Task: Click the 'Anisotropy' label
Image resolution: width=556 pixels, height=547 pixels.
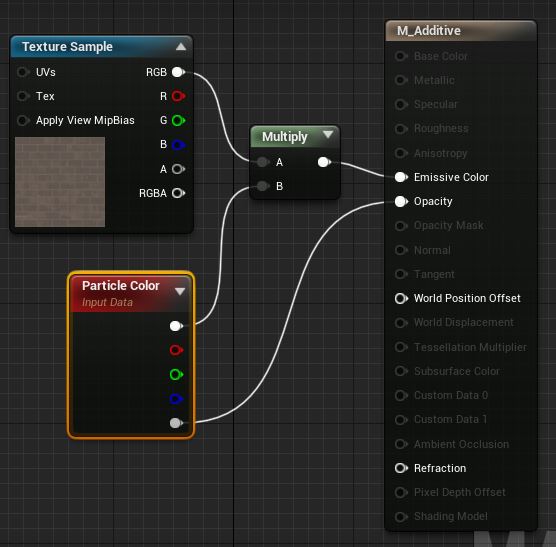Action: tap(440, 153)
